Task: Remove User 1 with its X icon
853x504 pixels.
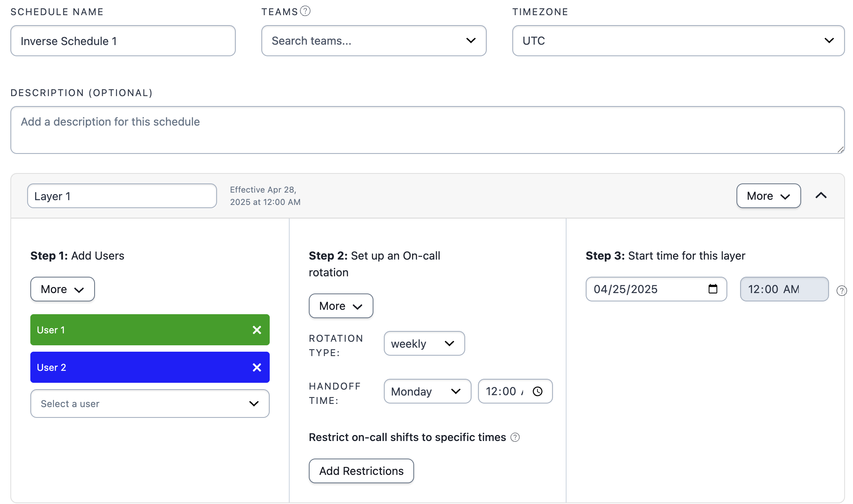Action: coord(257,330)
